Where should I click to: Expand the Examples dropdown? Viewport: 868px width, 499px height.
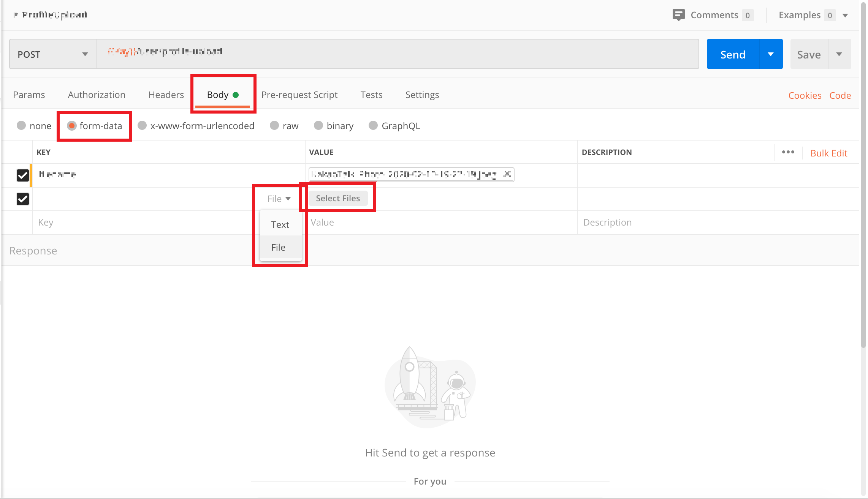tap(845, 16)
